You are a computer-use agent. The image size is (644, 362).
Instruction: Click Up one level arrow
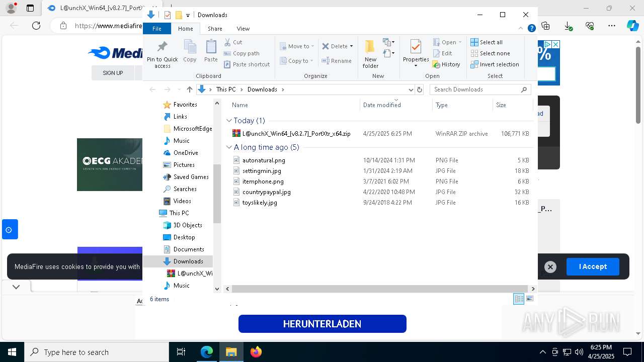click(x=189, y=89)
